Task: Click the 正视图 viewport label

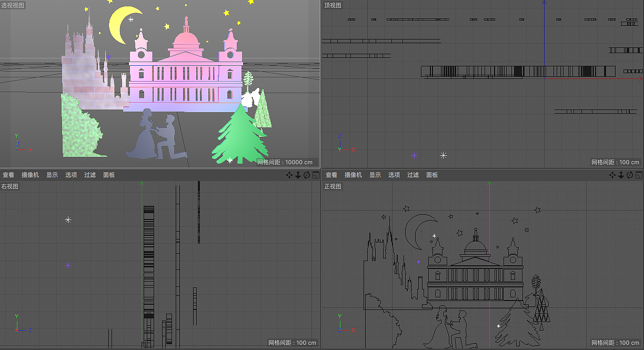Action: tap(333, 186)
